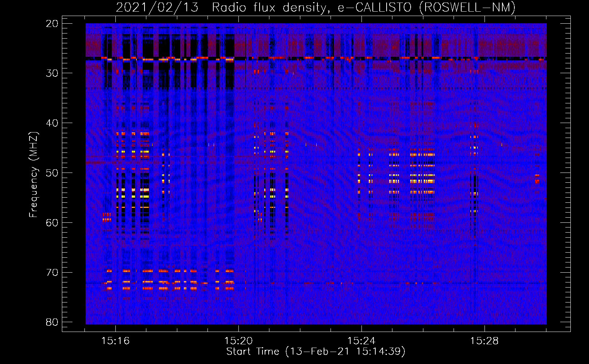Click the 15:16 time tick label
Viewport: 589px width, 364px height.
coord(115,341)
